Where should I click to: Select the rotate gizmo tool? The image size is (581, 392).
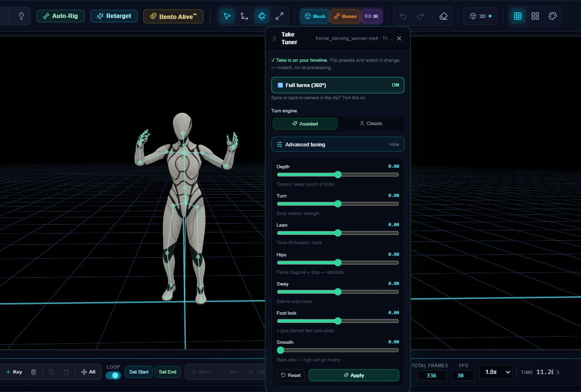(262, 16)
